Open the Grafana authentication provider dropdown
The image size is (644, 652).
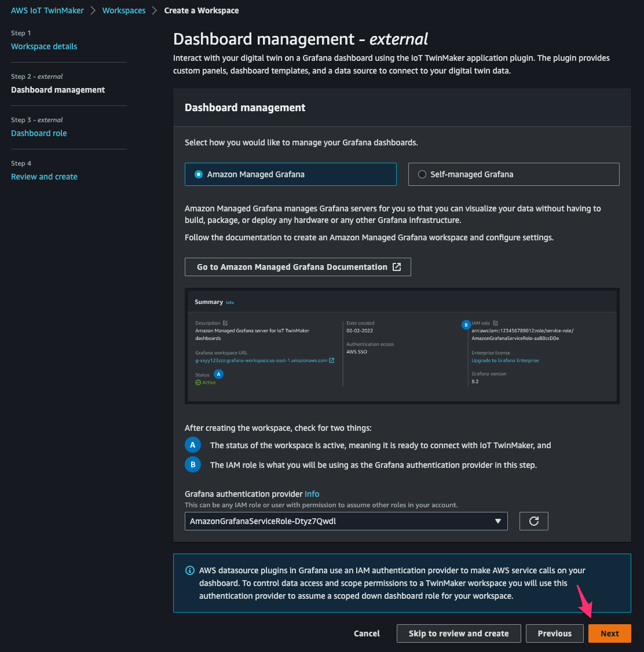point(346,521)
